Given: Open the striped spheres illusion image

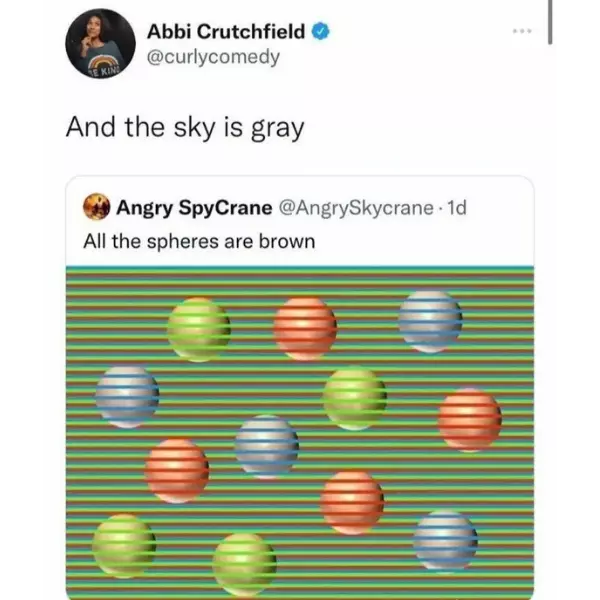Looking at the screenshot, I should tap(300, 433).
